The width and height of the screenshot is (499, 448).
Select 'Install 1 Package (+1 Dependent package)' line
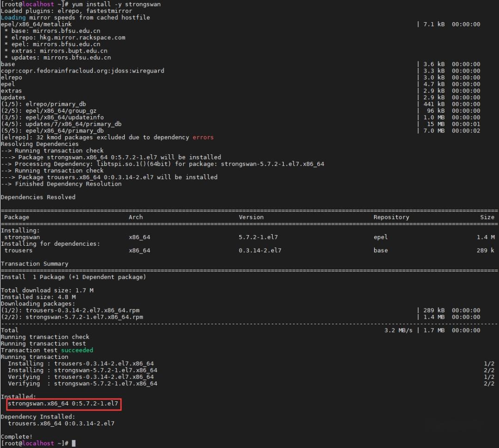pyautogui.click(x=73, y=277)
